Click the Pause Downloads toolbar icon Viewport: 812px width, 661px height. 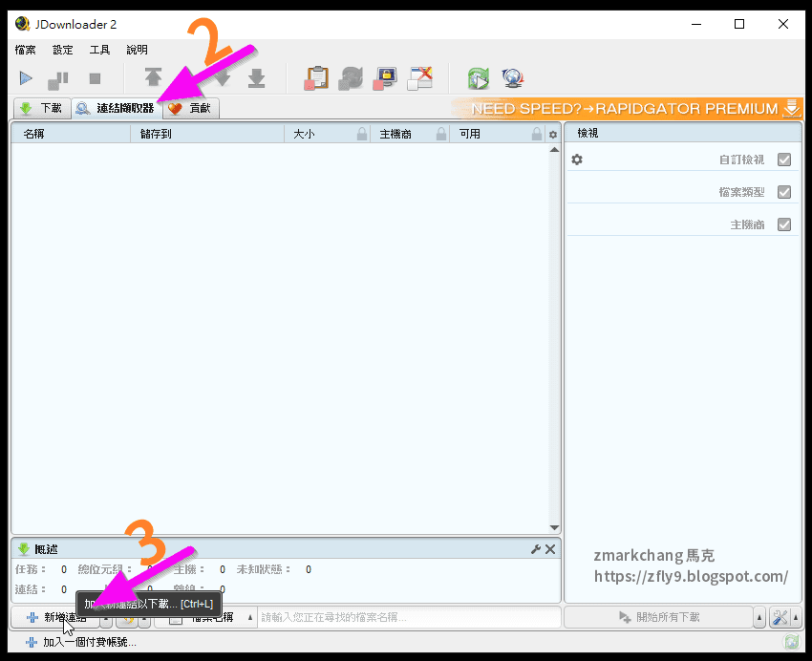tap(58, 79)
